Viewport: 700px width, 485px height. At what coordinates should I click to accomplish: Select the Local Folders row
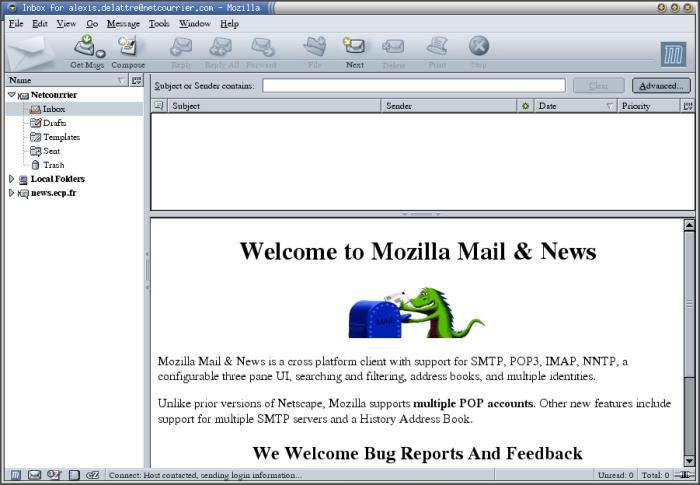point(74,179)
